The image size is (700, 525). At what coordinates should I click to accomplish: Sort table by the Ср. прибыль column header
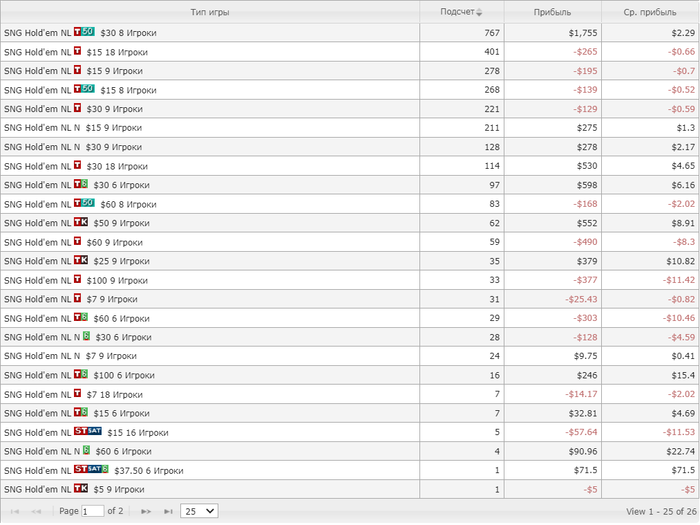[x=649, y=13]
